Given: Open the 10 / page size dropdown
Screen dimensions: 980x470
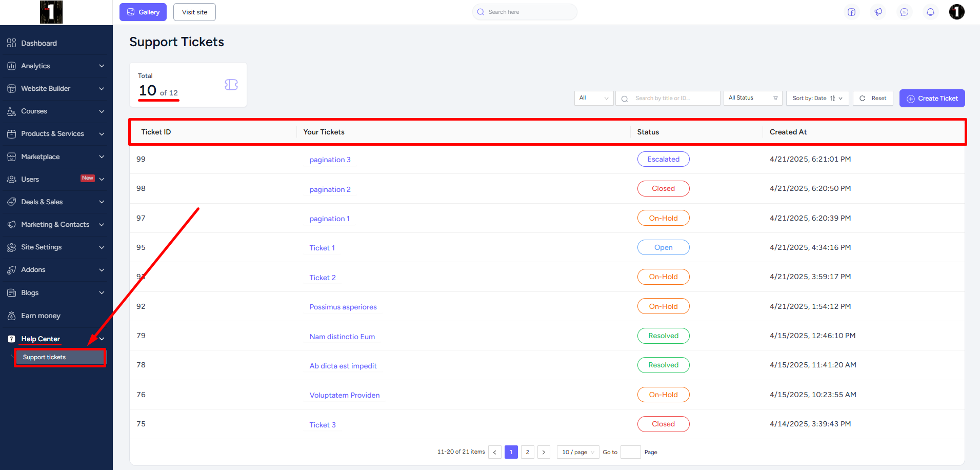Looking at the screenshot, I should (x=578, y=452).
